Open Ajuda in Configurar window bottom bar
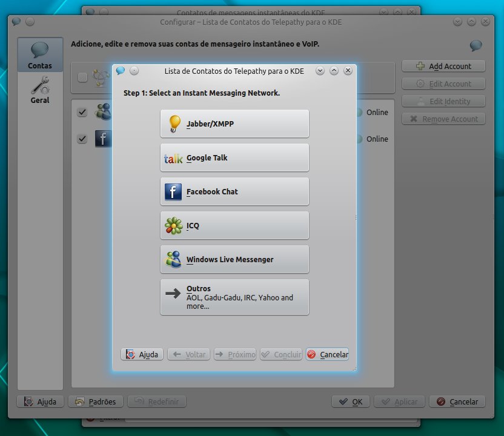Screen dimensions: 504x436 [x=40, y=401]
